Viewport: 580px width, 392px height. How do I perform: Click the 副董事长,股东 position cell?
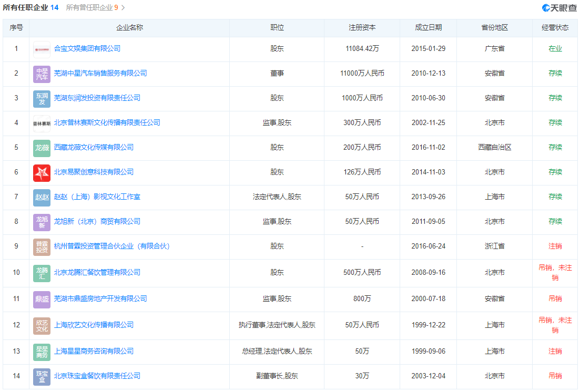[277, 376]
